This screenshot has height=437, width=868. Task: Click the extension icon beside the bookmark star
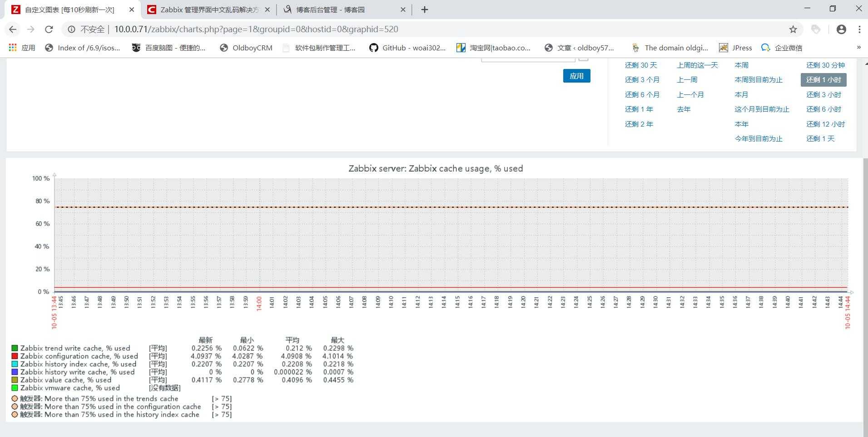(x=816, y=29)
